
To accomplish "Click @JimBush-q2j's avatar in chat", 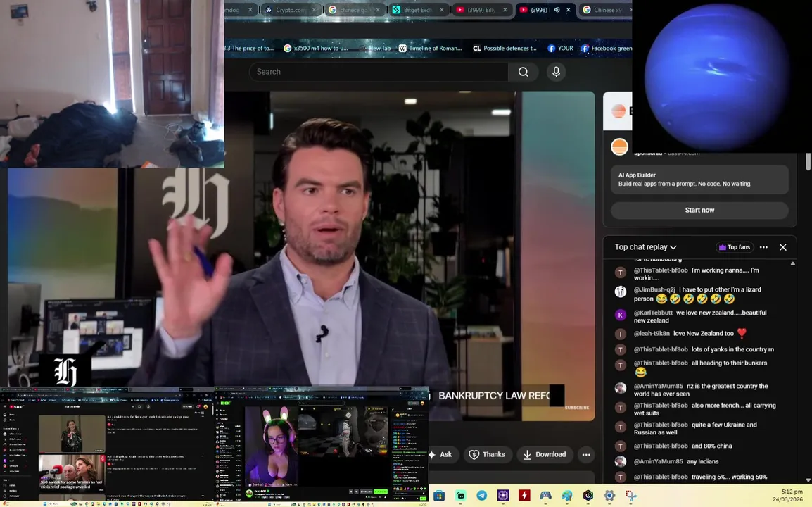I will coord(621,292).
